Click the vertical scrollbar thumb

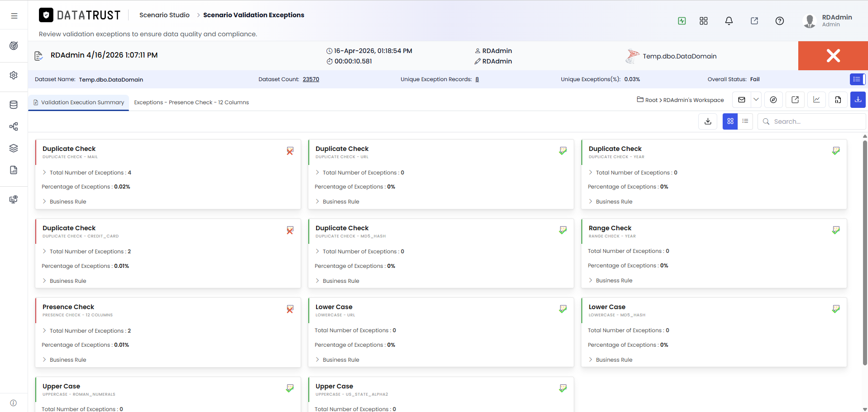(865, 253)
